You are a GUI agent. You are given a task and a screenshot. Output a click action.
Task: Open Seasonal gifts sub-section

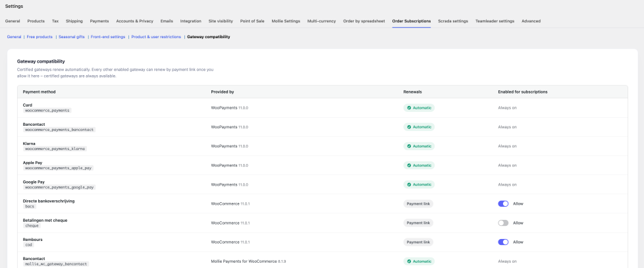(x=72, y=37)
